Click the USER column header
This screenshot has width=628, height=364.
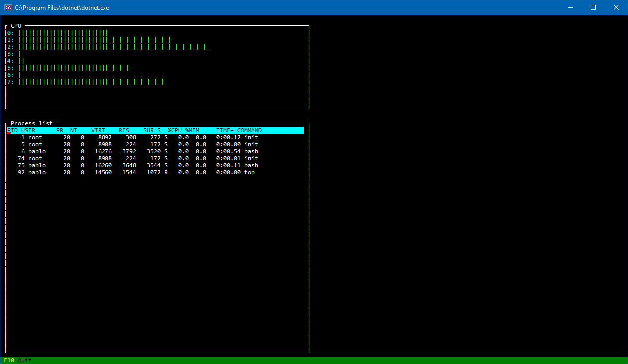tap(28, 130)
